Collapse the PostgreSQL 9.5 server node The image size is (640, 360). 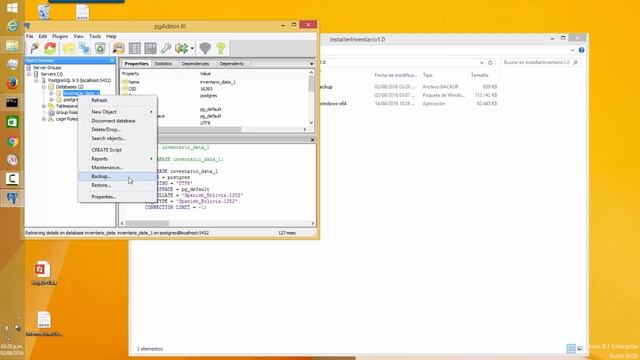click(36, 80)
